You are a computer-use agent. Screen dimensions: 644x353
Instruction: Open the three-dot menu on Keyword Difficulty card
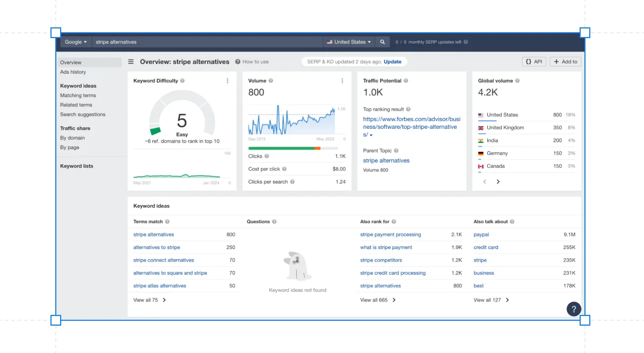(x=228, y=81)
